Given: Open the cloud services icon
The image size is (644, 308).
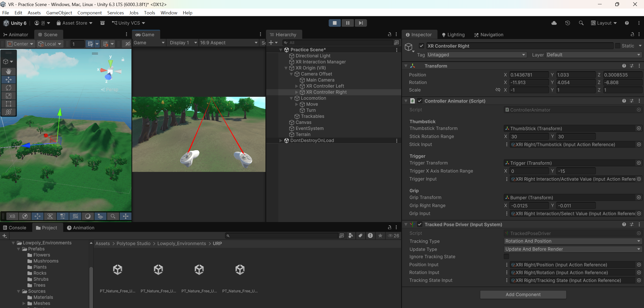Looking at the screenshot, I should [554, 23].
